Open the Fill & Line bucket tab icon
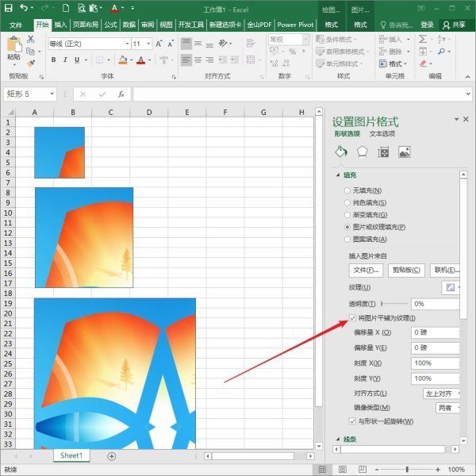476x476 pixels. click(x=341, y=152)
